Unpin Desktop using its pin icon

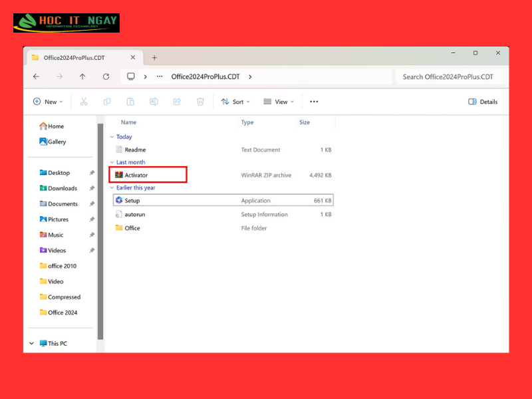tap(92, 173)
